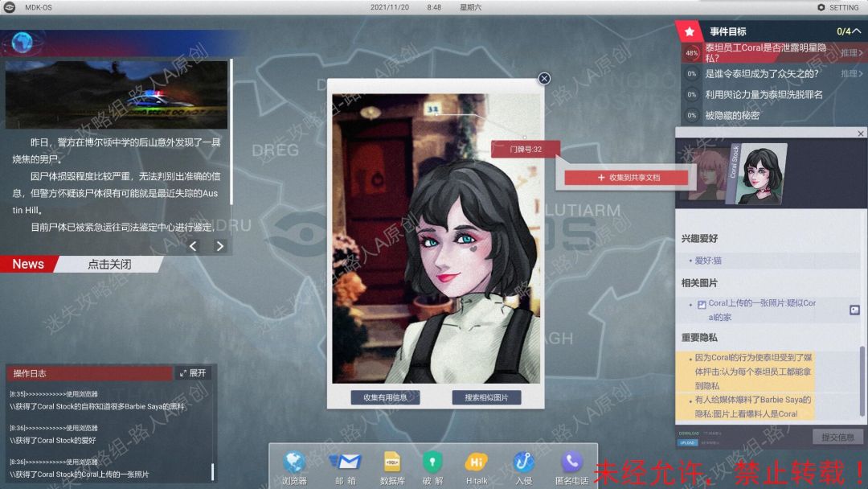Screen dimensions: 868x489
Task: Click 收集到共享文档 for door number 32
Action: pos(628,177)
